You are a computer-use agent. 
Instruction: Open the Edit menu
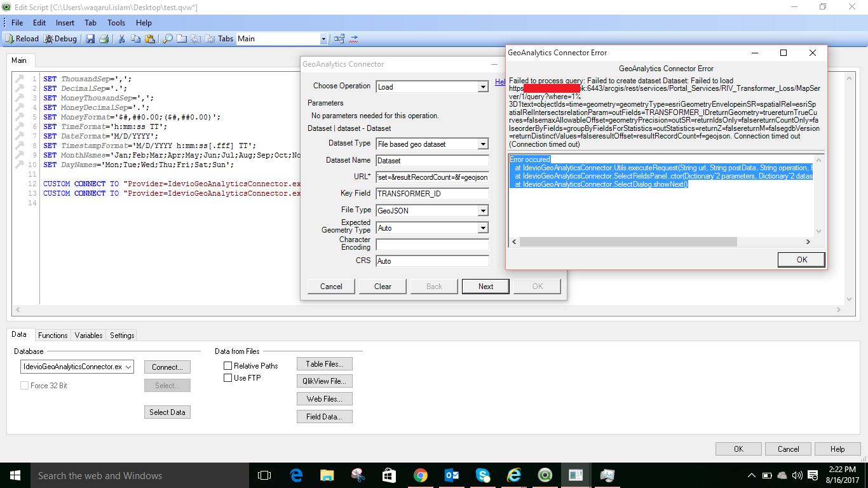(x=39, y=22)
